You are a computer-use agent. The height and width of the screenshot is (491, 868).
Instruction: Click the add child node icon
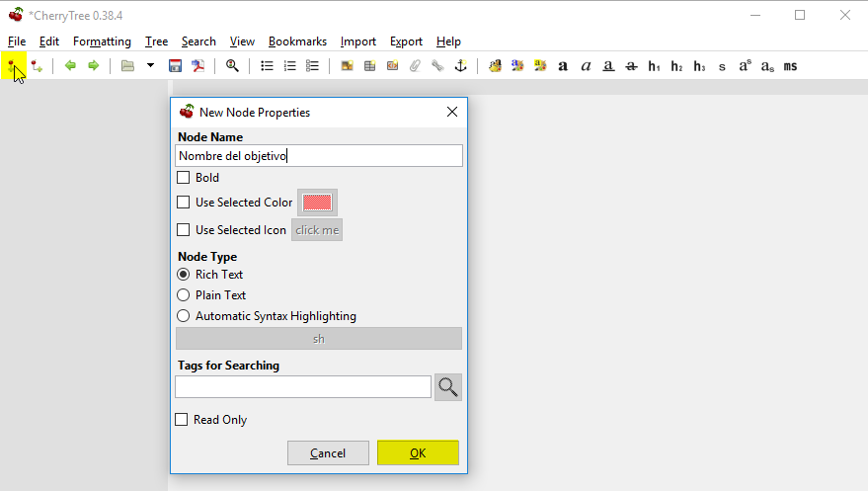pos(37,66)
